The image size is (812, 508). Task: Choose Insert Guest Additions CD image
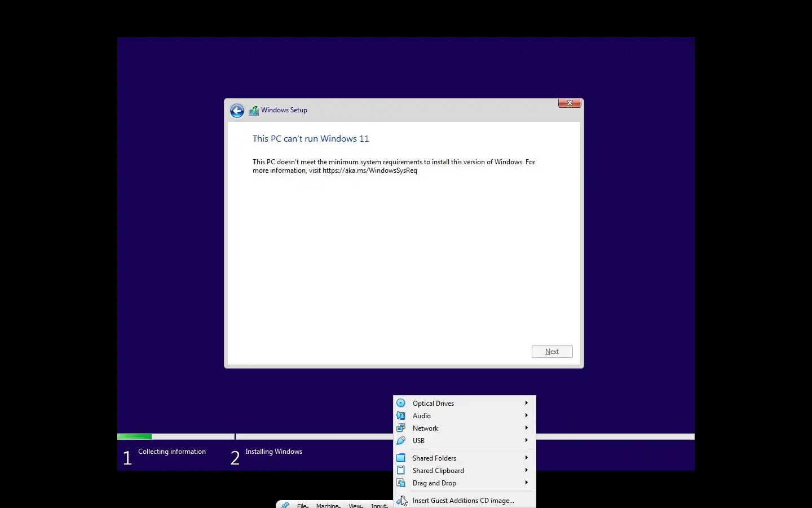(x=464, y=500)
